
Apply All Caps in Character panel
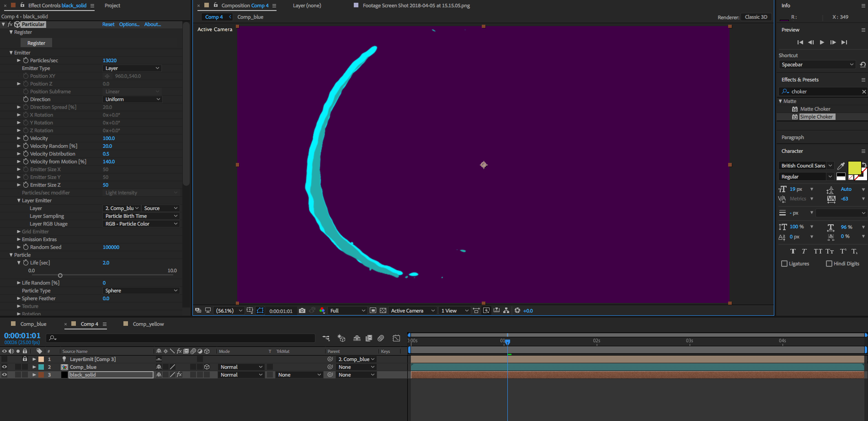tap(818, 251)
